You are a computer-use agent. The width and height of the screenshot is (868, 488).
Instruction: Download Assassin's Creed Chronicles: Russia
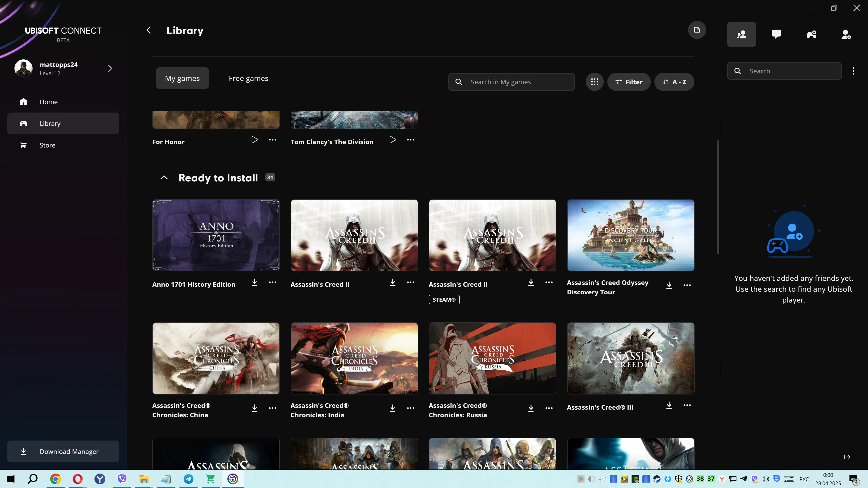pos(531,408)
